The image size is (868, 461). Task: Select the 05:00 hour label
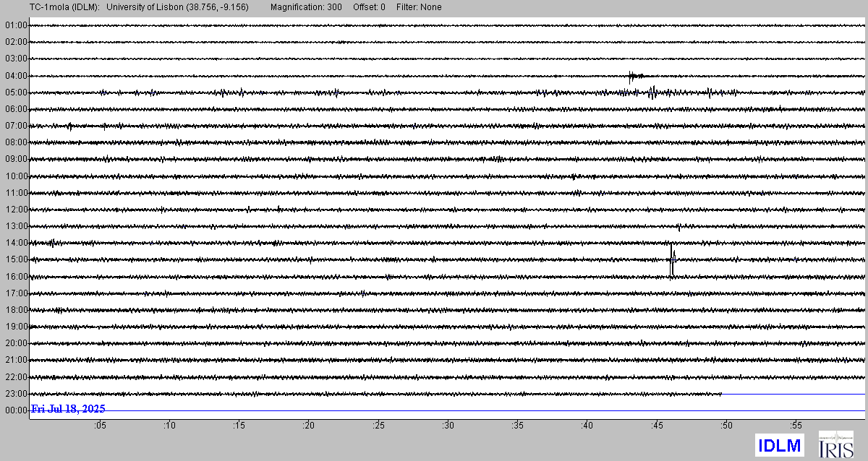click(16, 92)
